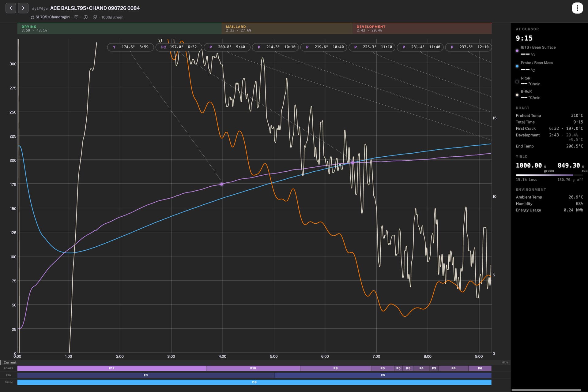
Task: Click the playback icon under the title
Action: coord(86,17)
